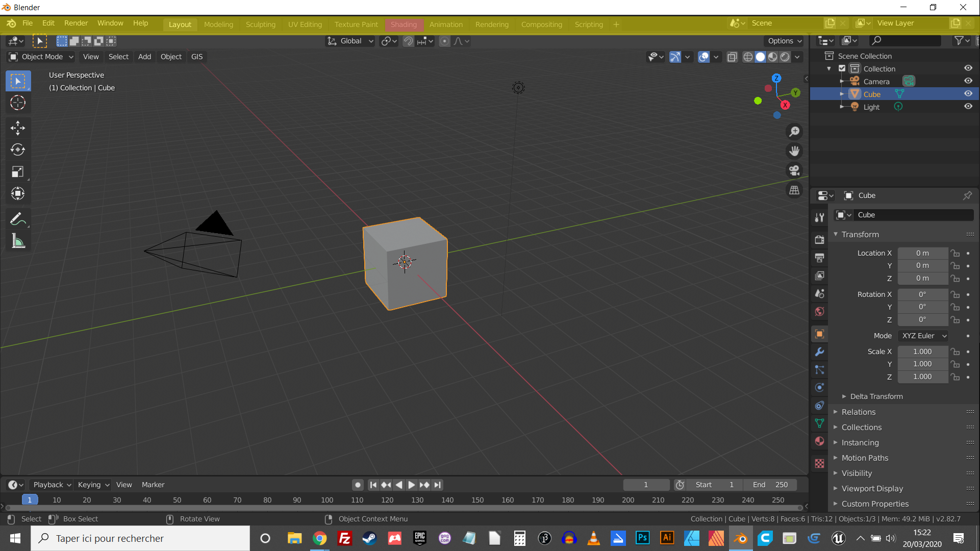Screen dimensions: 980x551
Task: Switch to the Sculpting workspace tab
Action: (260, 24)
